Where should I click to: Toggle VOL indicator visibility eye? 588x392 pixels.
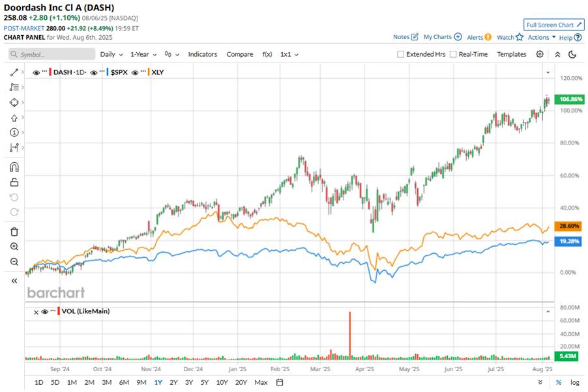tap(44, 312)
